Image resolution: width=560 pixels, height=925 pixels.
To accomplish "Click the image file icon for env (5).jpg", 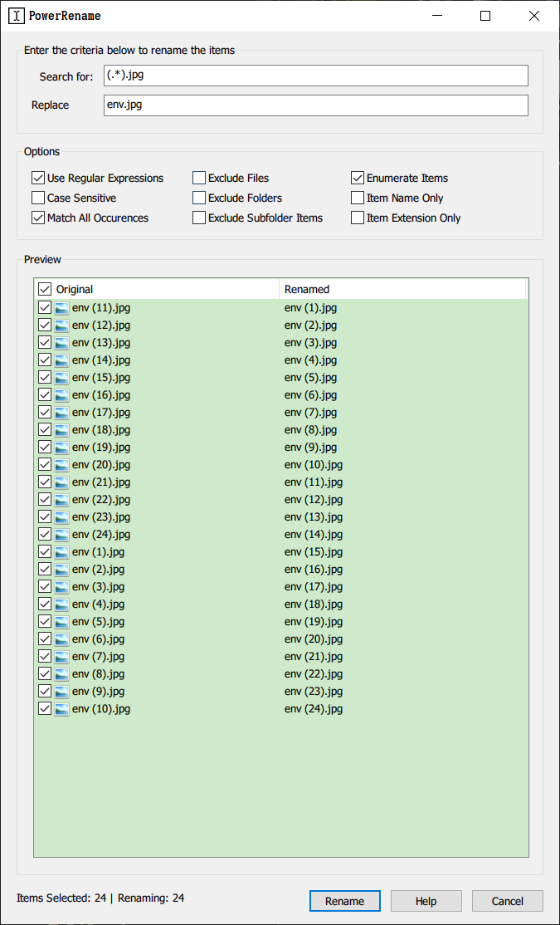I will click(61, 622).
